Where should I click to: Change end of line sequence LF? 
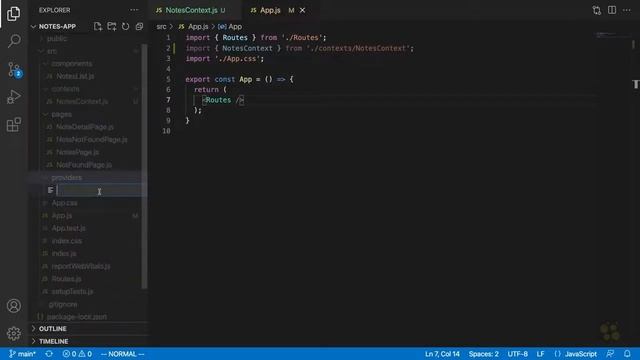540,354
